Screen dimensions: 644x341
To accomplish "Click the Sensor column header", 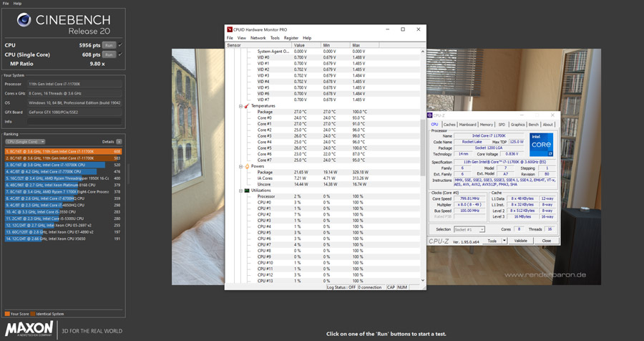I will tap(258, 45).
